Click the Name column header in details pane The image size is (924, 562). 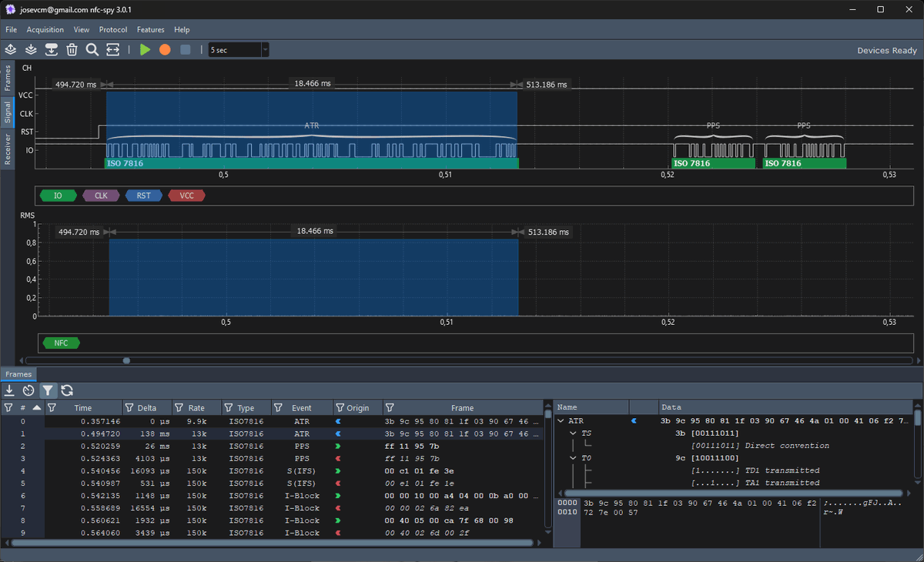(591, 407)
